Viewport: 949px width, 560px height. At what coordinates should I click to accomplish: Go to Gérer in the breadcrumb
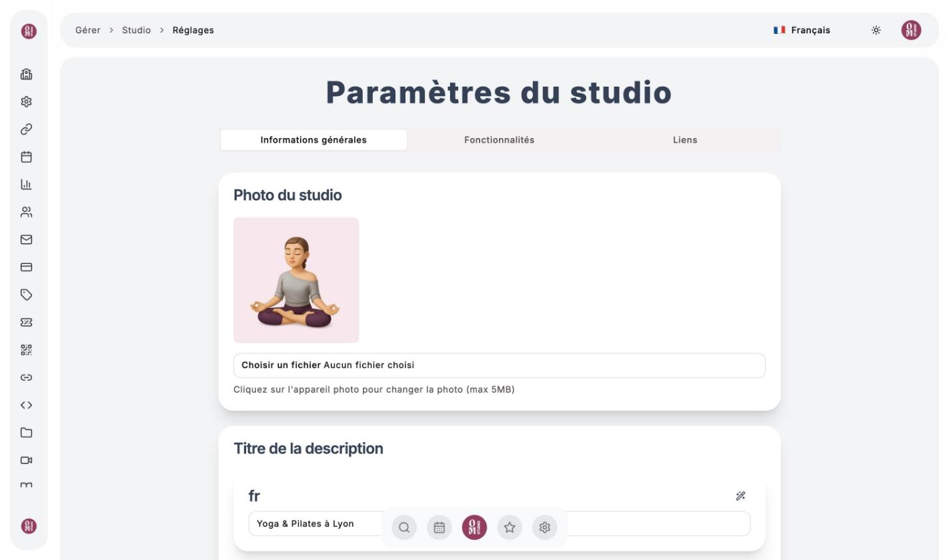coord(88,30)
